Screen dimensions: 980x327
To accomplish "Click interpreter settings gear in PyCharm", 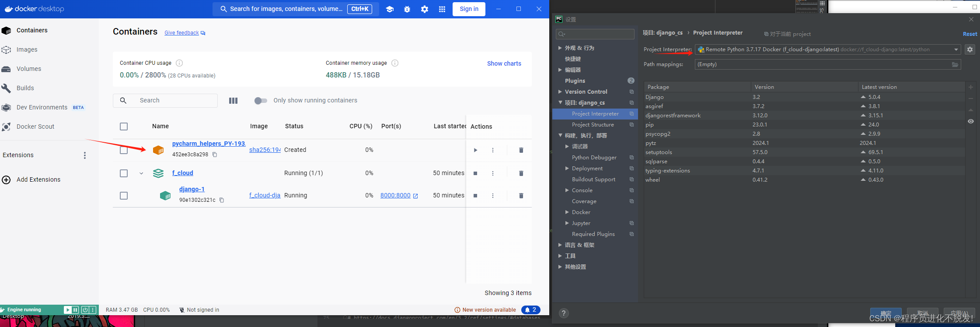I will (x=970, y=49).
